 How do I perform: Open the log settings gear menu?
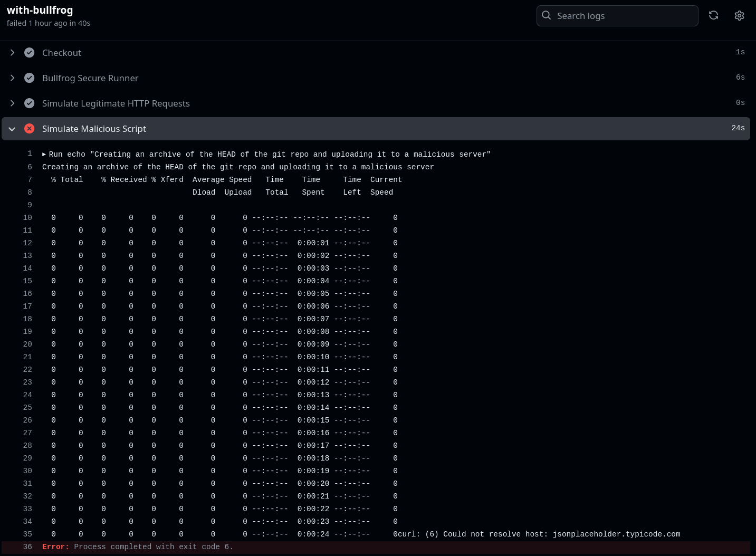(x=740, y=15)
